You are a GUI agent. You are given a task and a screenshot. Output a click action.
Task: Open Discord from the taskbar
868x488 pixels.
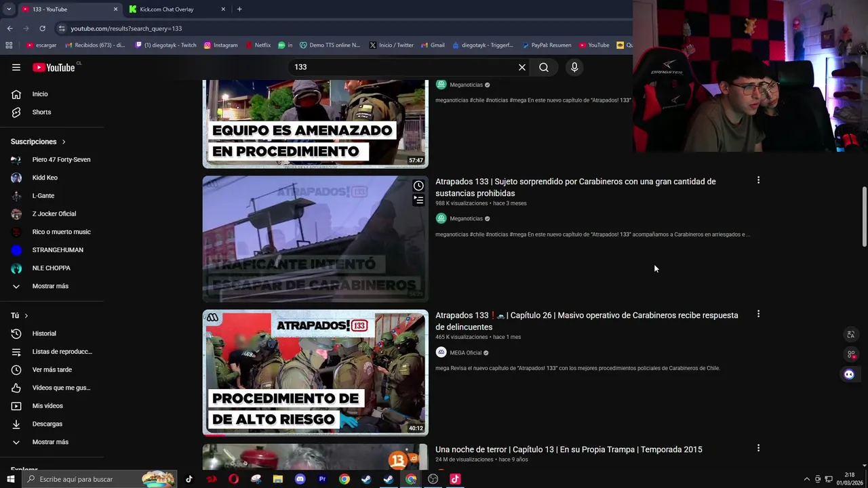click(x=300, y=479)
